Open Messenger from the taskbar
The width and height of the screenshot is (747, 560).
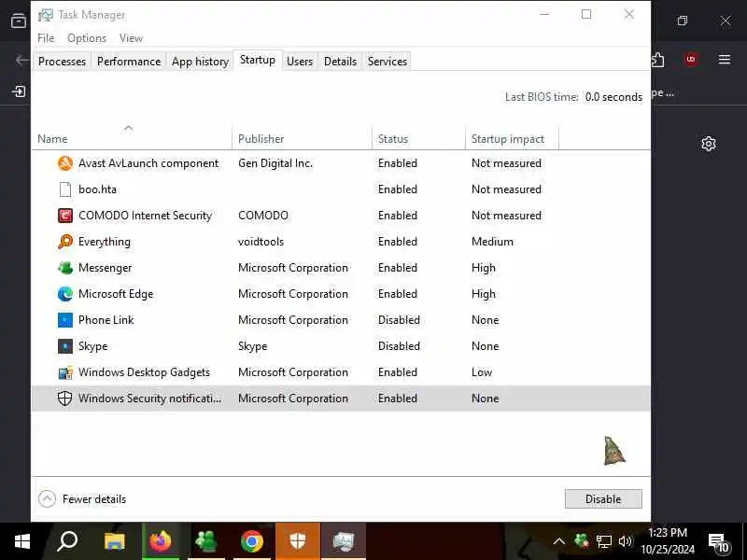coord(206,541)
